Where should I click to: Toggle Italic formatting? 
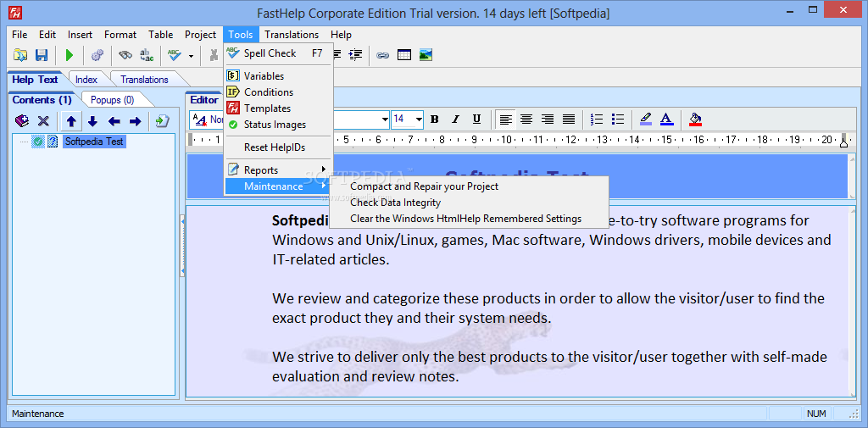455,119
